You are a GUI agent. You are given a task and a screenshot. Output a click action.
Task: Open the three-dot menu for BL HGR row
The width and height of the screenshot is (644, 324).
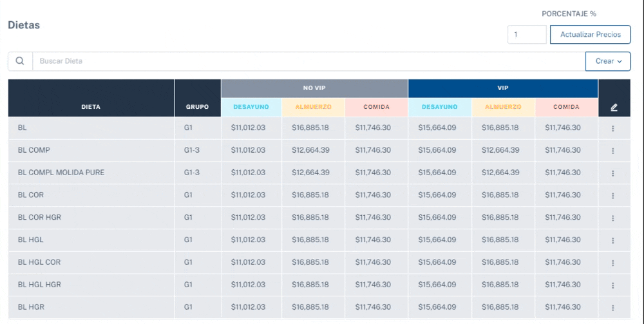[612, 307]
